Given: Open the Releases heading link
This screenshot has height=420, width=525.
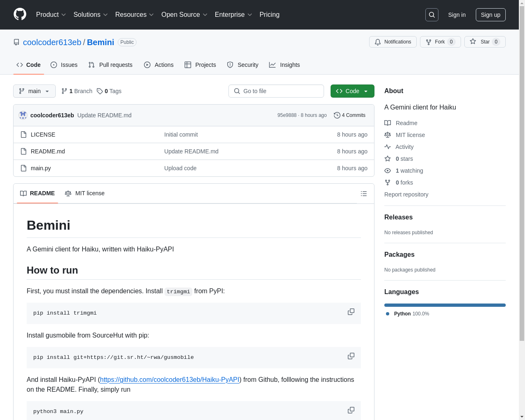Looking at the screenshot, I should [x=398, y=217].
